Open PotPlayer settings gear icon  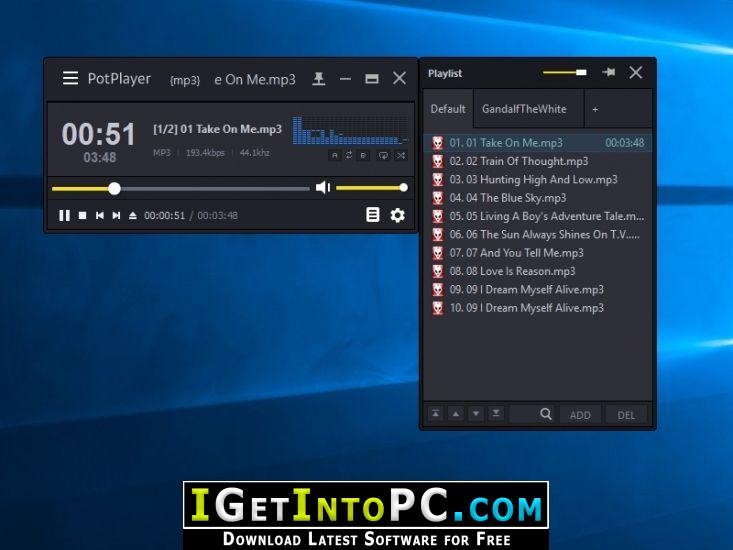[397, 215]
